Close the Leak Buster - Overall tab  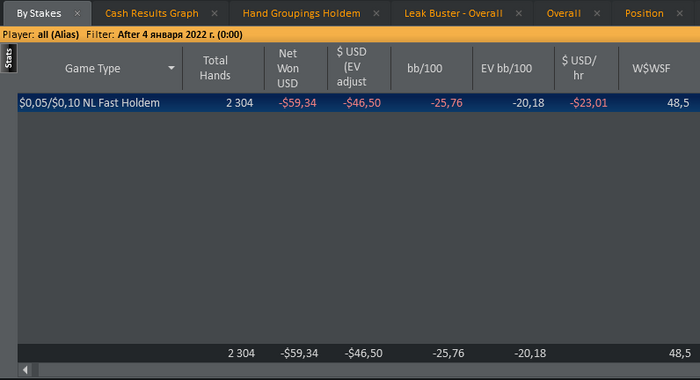pos(519,13)
